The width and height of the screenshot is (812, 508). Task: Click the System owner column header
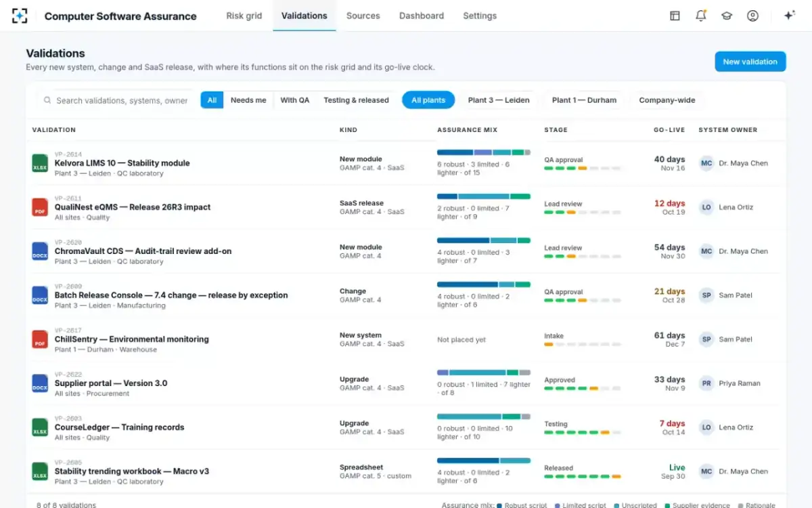[728, 130]
